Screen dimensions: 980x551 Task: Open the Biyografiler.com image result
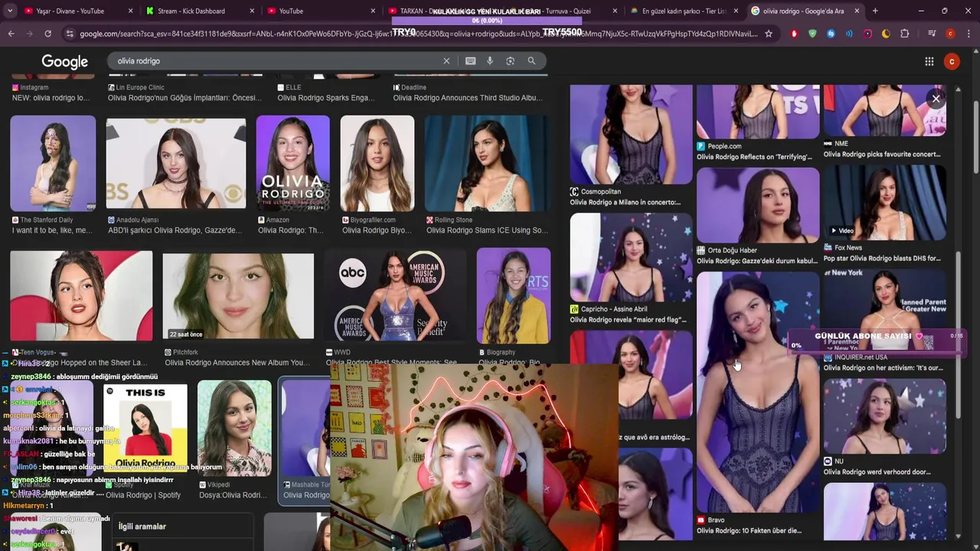pyautogui.click(x=377, y=163)
